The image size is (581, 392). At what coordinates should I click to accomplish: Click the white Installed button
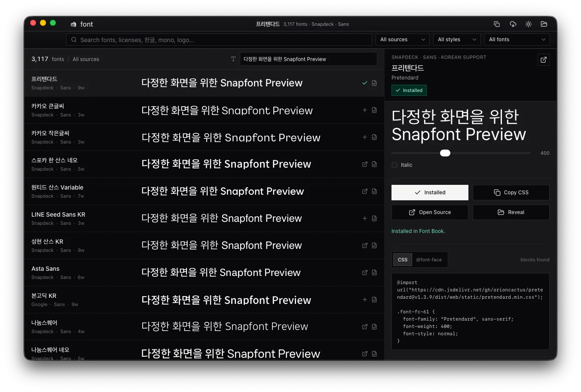pos(430,193)
